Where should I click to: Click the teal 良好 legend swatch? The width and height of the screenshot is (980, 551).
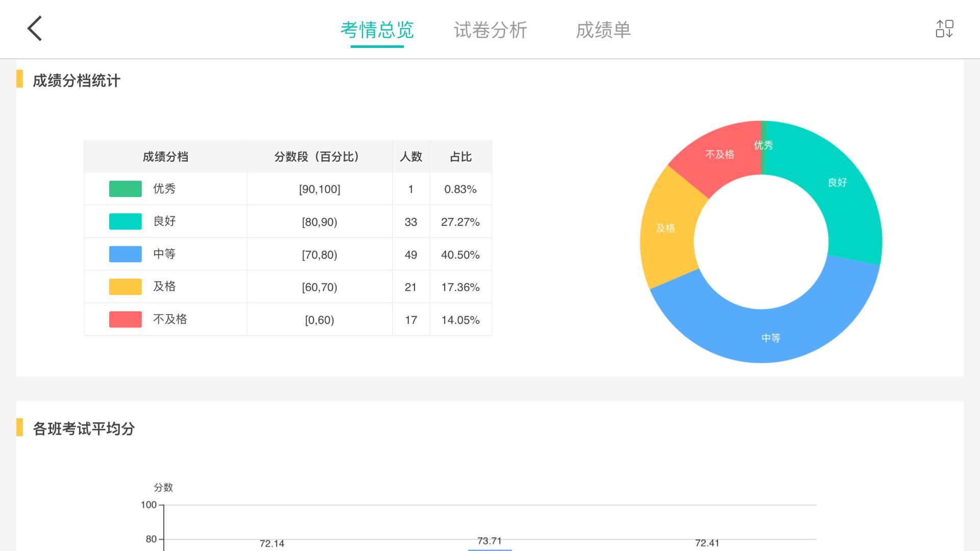(x=125, y=221)
